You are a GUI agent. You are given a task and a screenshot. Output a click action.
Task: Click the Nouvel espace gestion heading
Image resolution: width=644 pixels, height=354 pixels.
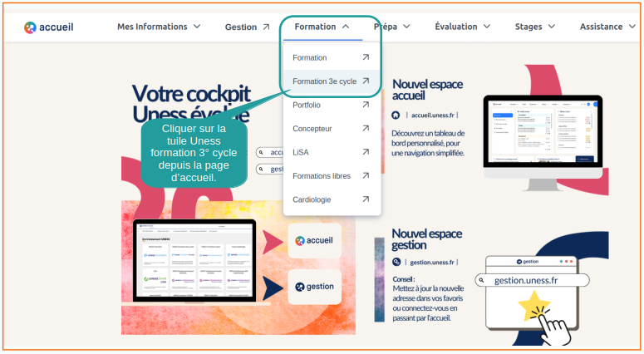pyautogui.click(x=427, y=239)
